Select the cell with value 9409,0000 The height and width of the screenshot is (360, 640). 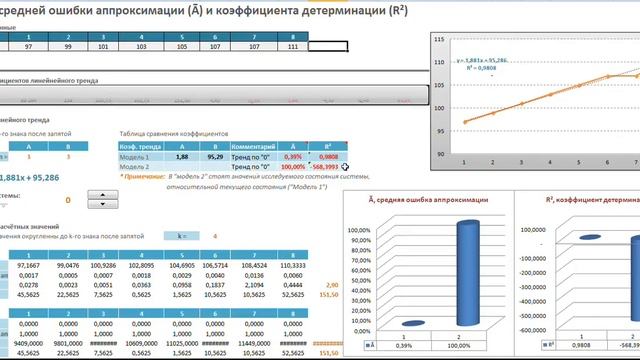click(29, 344)
